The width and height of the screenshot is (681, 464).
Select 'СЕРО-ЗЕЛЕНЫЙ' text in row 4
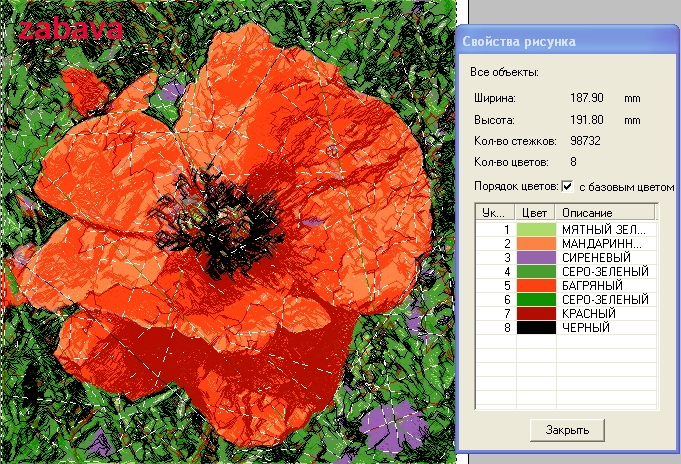(605, 272)
